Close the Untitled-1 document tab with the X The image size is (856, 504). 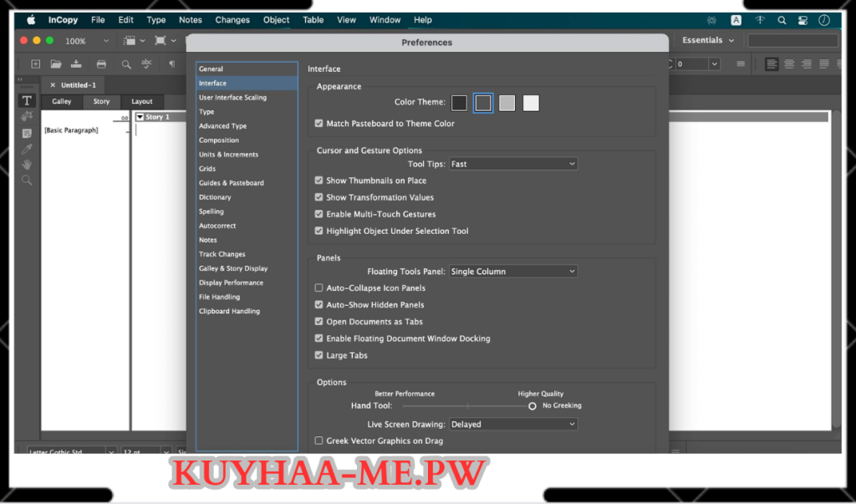(53, 85)
